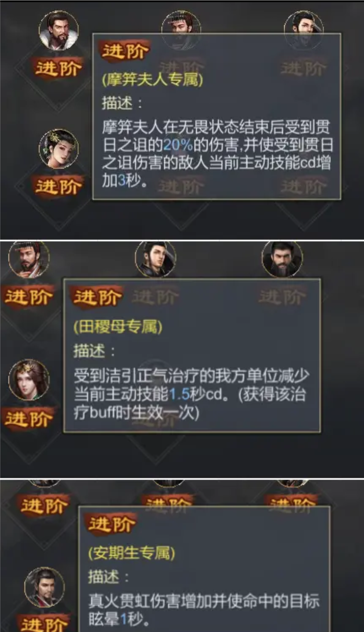Click 进阶 below the woman next to 田稷母 tooltip

tap(29, 419)
